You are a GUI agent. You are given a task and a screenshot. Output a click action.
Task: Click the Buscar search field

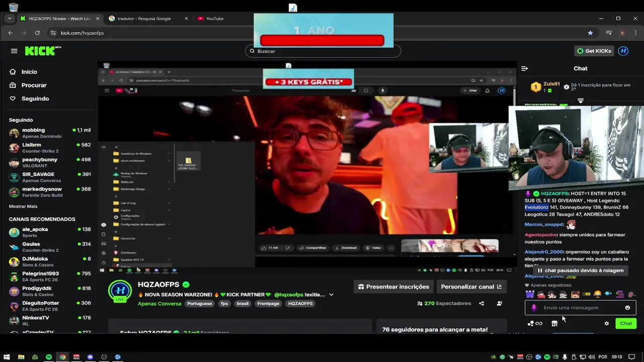323,51
